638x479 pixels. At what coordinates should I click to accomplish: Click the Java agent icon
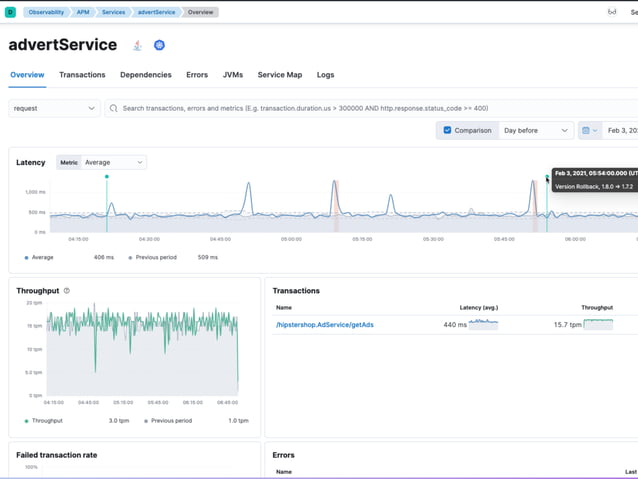coord(138,46)
